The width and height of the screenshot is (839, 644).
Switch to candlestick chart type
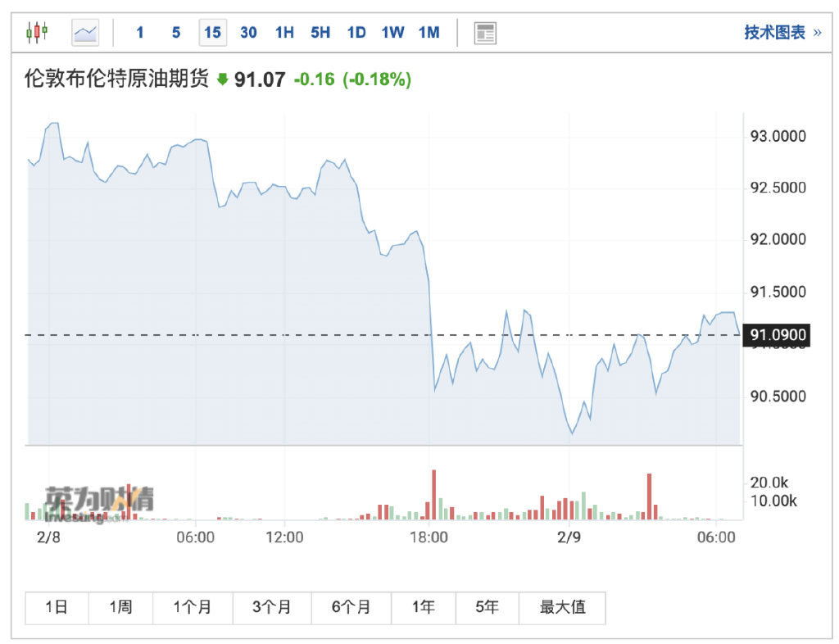[37, 33]
